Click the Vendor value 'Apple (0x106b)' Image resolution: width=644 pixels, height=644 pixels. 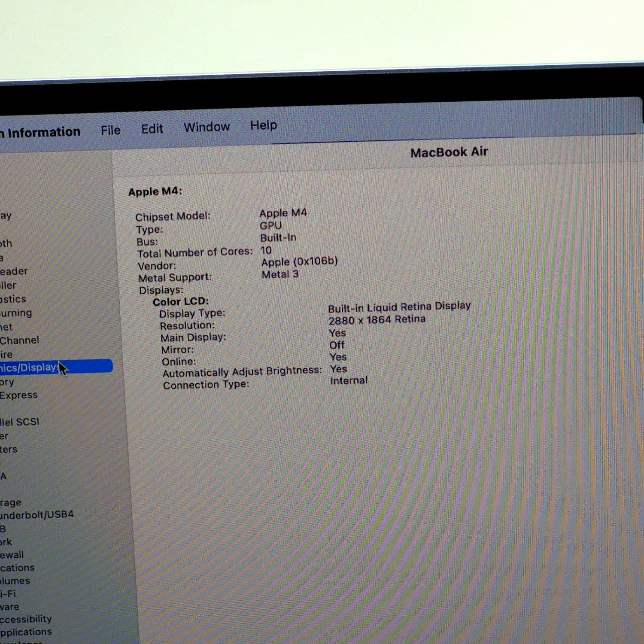300,261
